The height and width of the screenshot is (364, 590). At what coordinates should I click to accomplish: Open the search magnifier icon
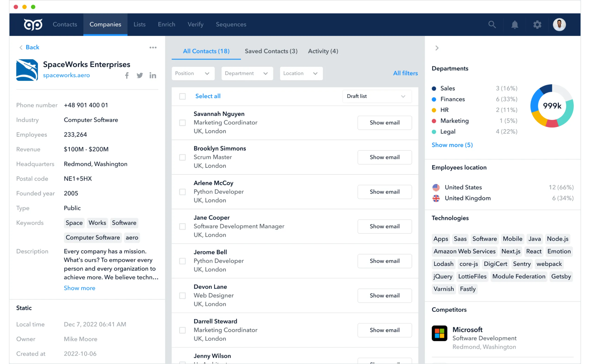point(492,24)
